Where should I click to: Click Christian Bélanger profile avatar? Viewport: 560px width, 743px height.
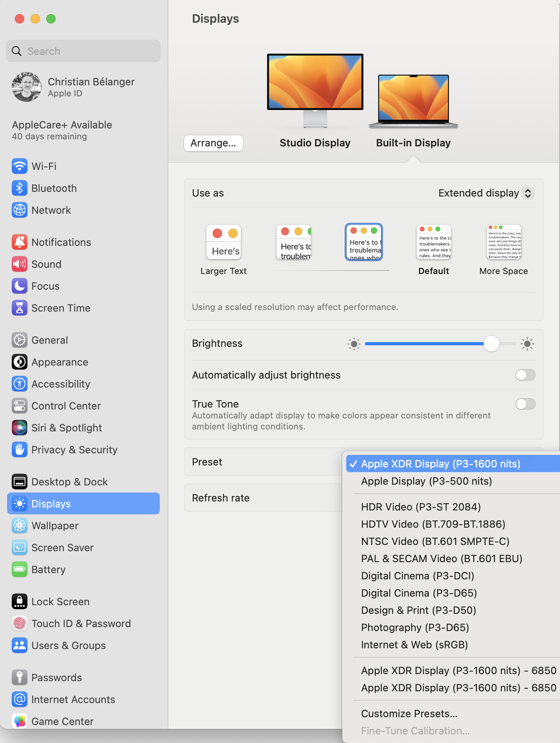coord(27,87)
